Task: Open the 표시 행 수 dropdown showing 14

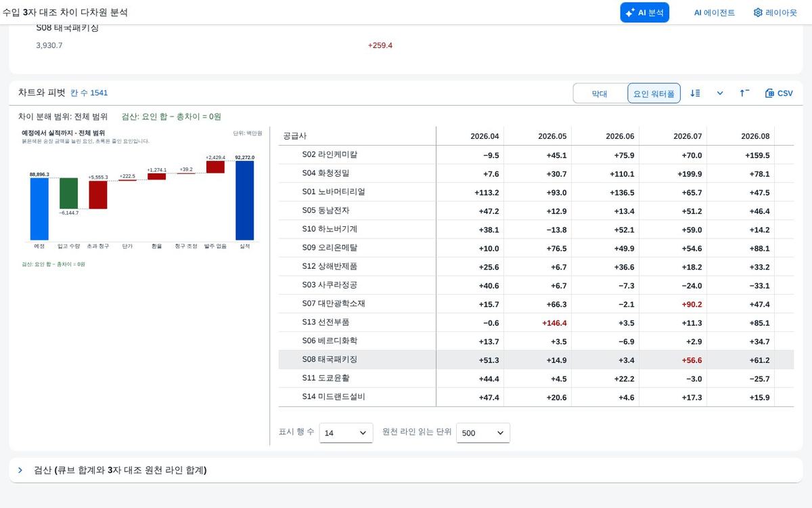Action: (x=346, y=433)
